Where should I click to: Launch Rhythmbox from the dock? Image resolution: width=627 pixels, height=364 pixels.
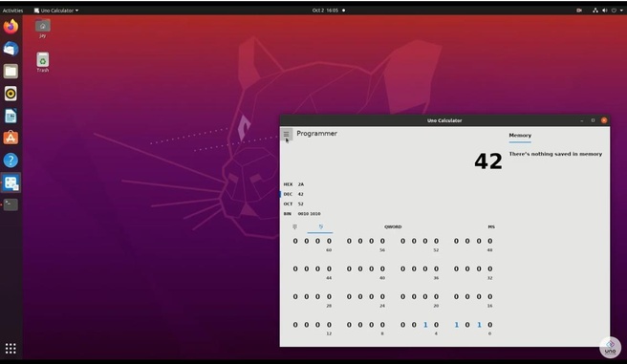pyautogui.click(x=11, y=94)
